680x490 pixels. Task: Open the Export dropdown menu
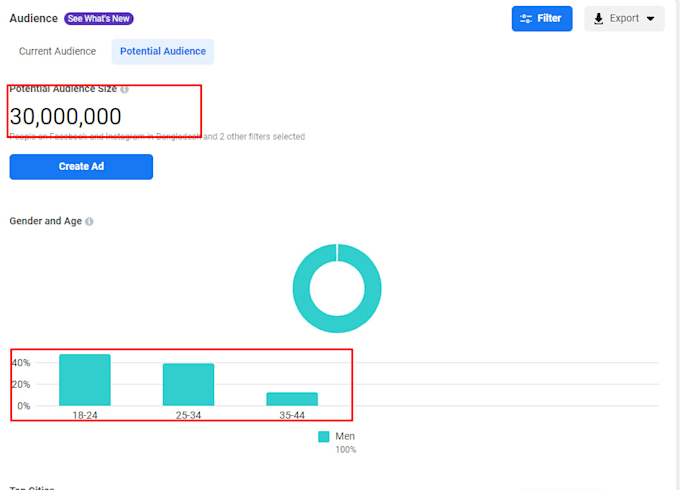tap(624, 19)
